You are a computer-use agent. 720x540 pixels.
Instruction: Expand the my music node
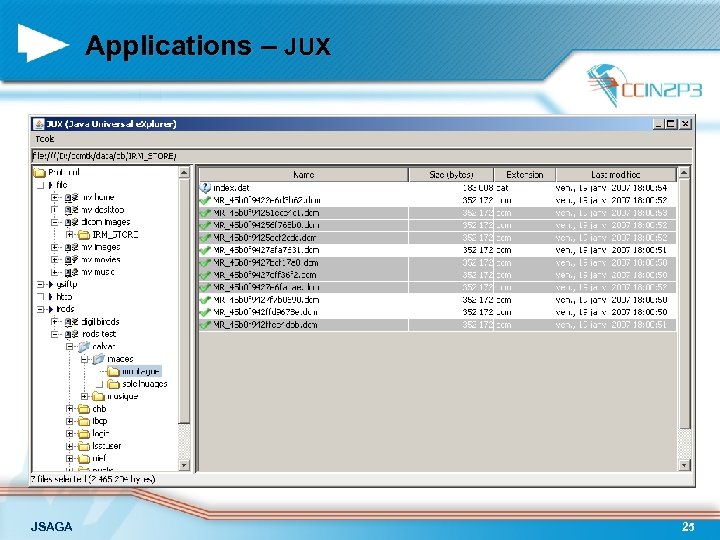(55, 272)
